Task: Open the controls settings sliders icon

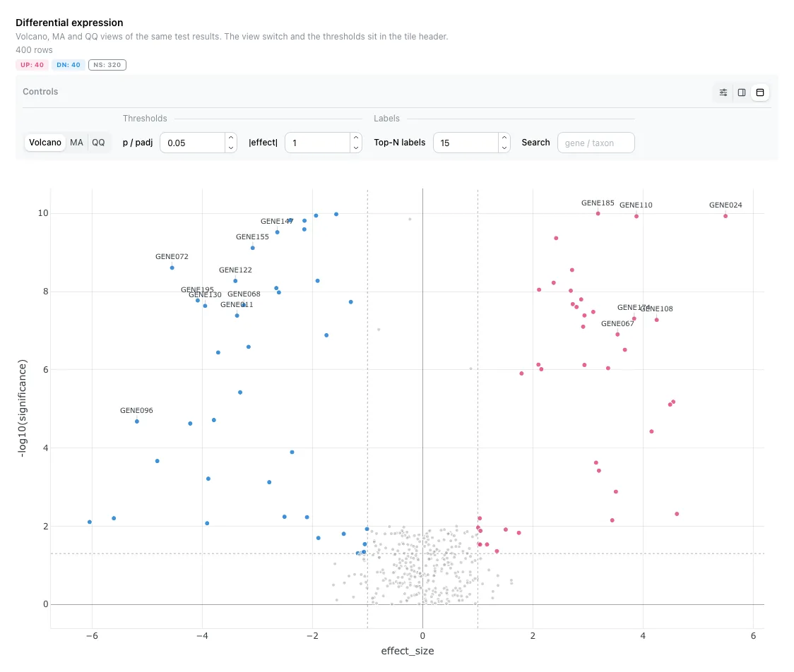Action: pos(723,92)
